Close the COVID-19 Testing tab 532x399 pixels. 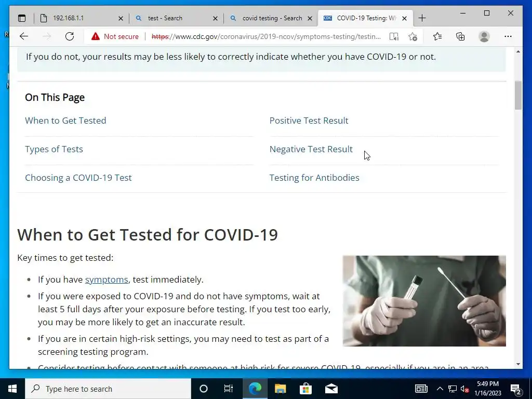[404, 18]
